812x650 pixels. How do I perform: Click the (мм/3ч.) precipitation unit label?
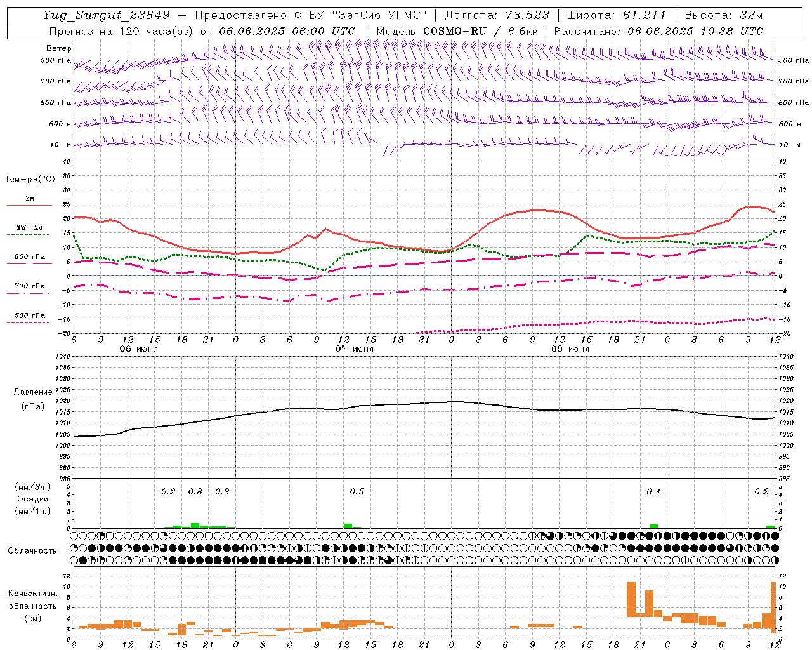tap(33, 487)
